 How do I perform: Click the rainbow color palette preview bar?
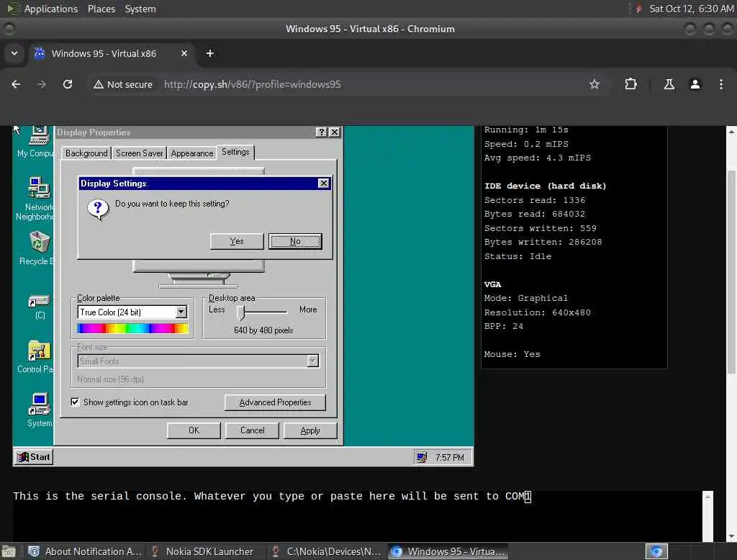(x=132, y=328)
